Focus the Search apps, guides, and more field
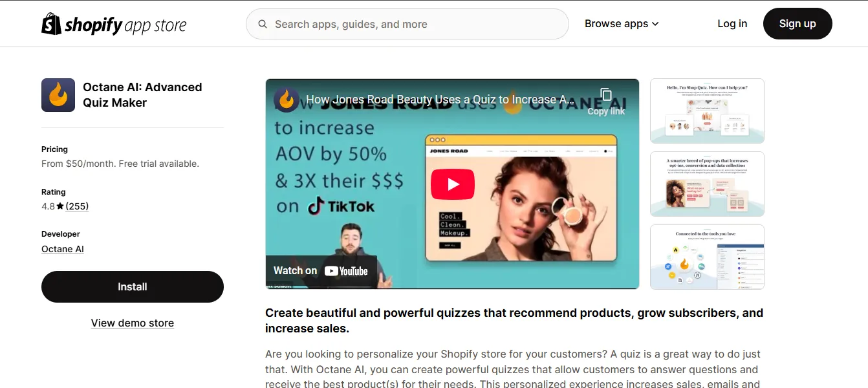This screenshot has height=388, width=868. point(407,24)
